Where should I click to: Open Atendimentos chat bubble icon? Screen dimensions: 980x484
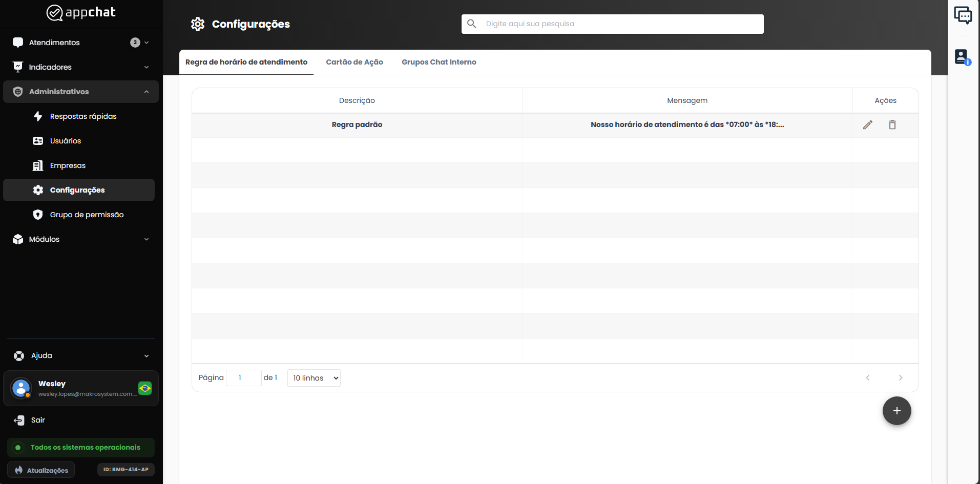18,43
